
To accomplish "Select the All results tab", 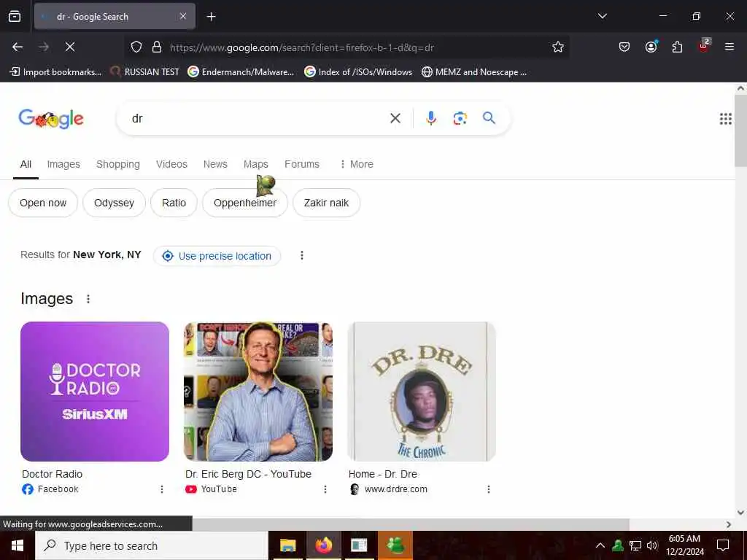I will (x=26, y=164).
